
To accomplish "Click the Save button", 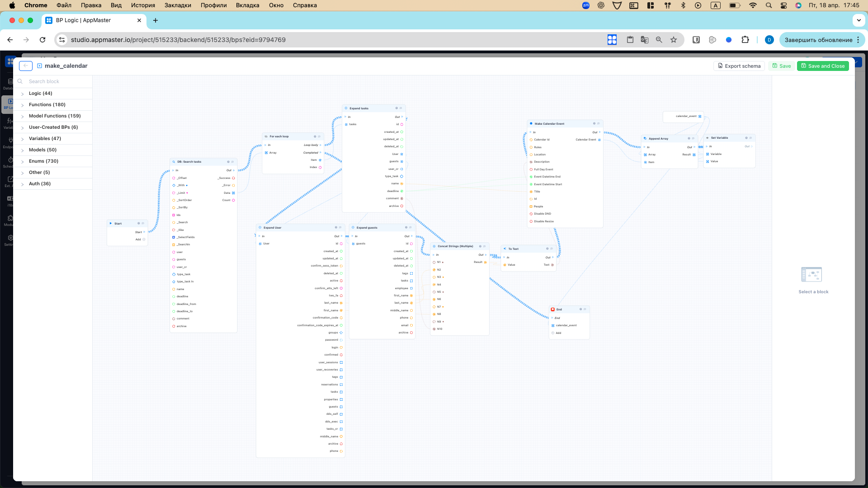I will (781, 66).
